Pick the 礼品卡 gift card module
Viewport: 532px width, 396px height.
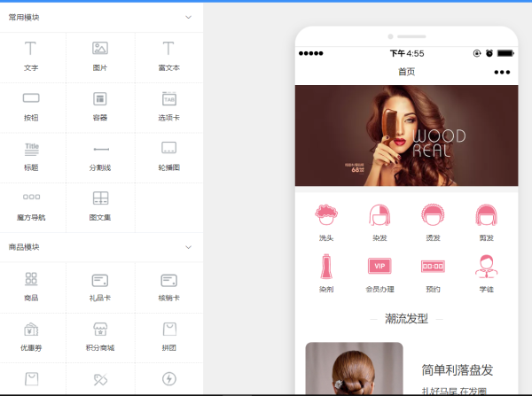(100, 280)
